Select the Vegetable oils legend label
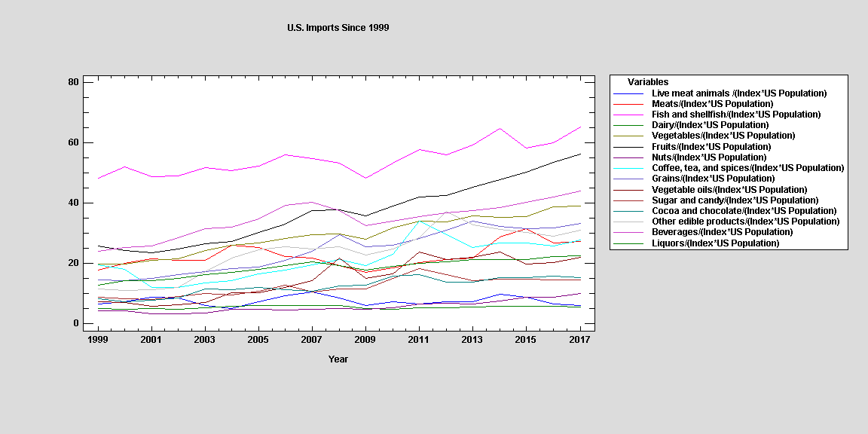 (729, 190)
